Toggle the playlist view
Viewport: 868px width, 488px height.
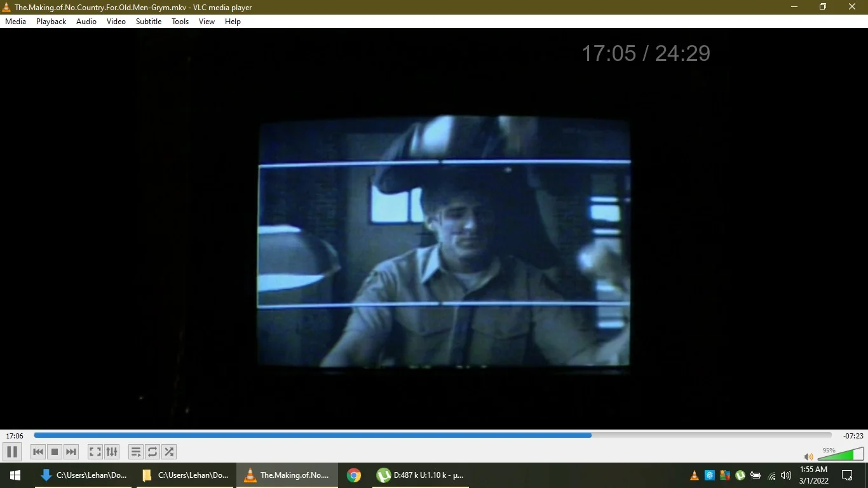tap(136, 452)
